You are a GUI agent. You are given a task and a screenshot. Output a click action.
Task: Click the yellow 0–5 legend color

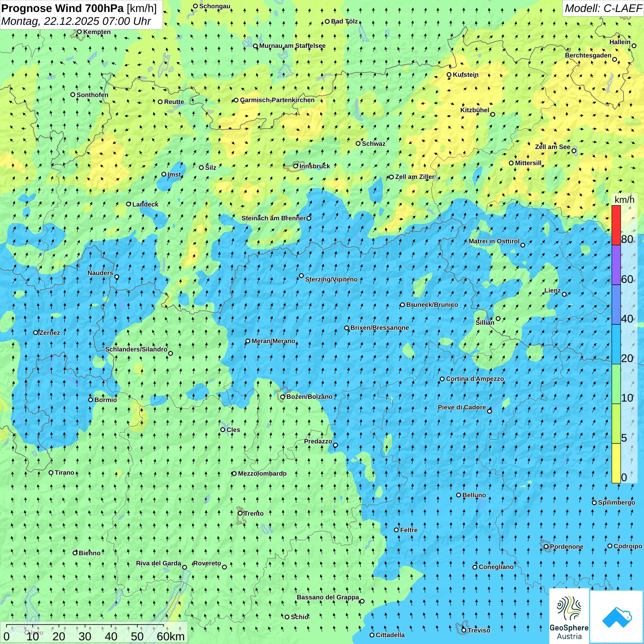pos(616,463)
